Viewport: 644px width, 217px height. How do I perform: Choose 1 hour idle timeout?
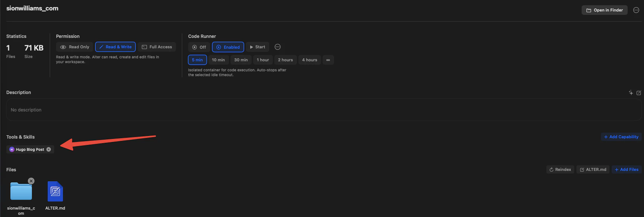point(263,60)
